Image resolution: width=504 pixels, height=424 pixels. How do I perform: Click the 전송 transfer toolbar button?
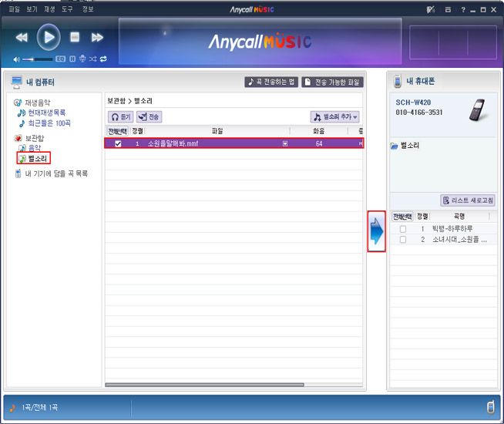(150, 117)
